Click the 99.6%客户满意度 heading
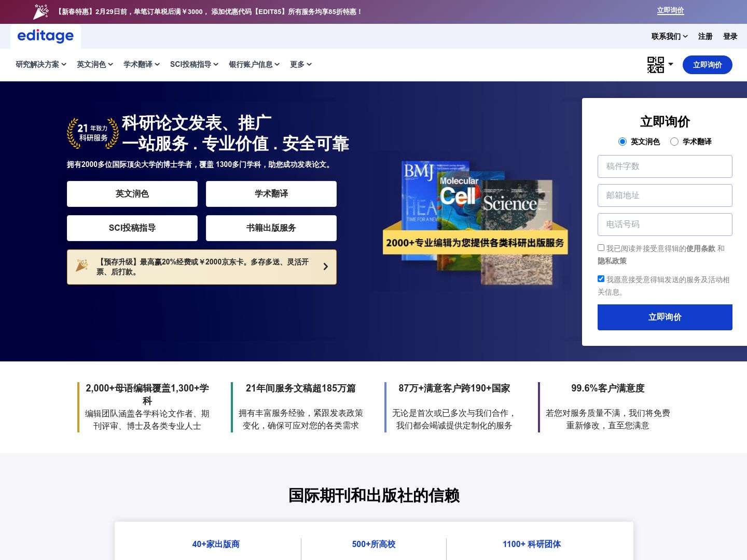747x560 pixels. [x=608, y=388]
